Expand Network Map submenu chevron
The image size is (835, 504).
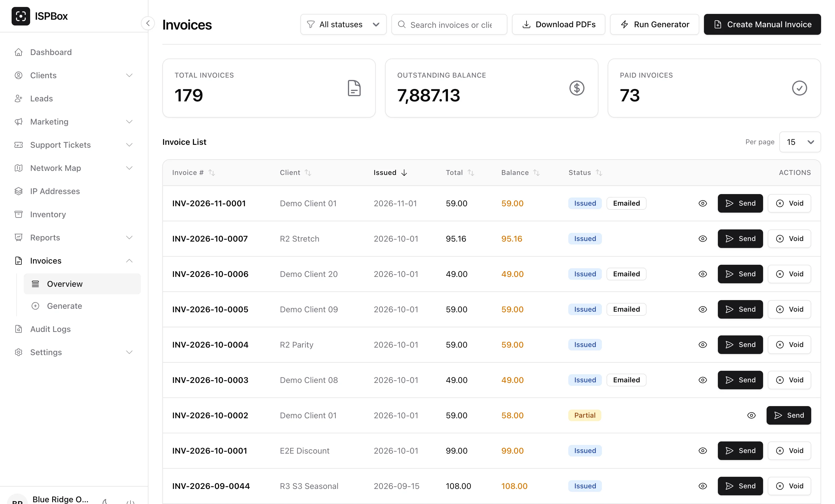(129, 168)
